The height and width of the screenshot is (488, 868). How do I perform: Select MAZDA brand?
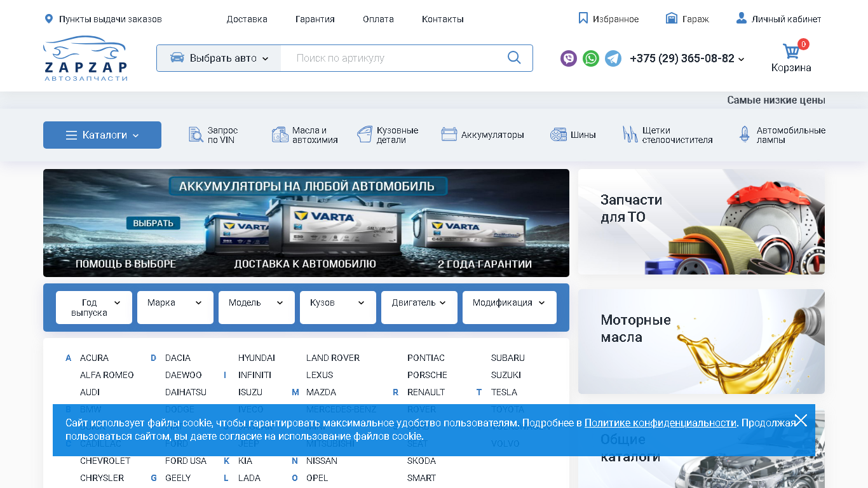[321, 392]
